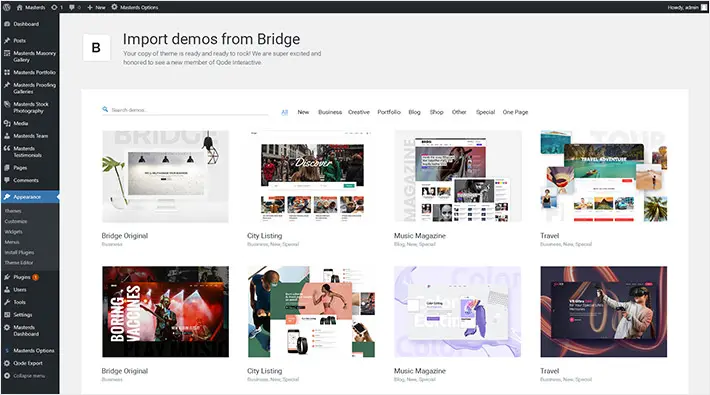Open Install Plugins submenu item
The height and width of the screenshot is (395, 710).
click(x=19, y=252)
